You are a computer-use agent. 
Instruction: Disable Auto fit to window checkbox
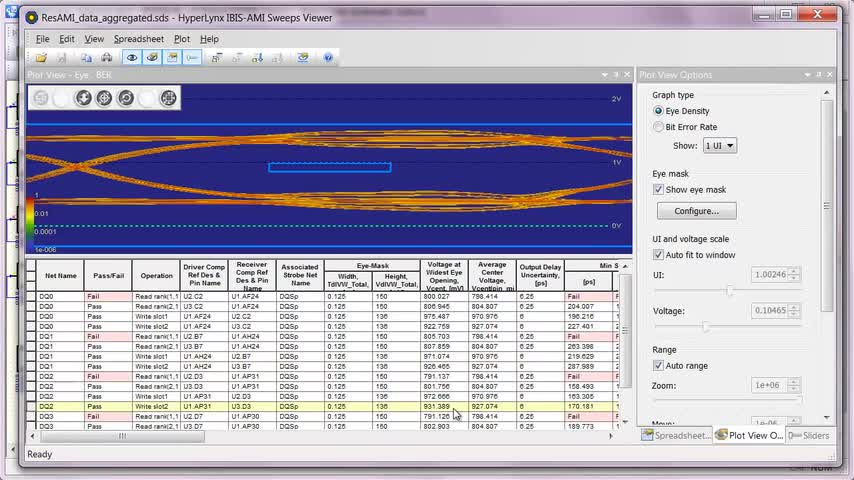pyautogui.click(x=658, y=255)
